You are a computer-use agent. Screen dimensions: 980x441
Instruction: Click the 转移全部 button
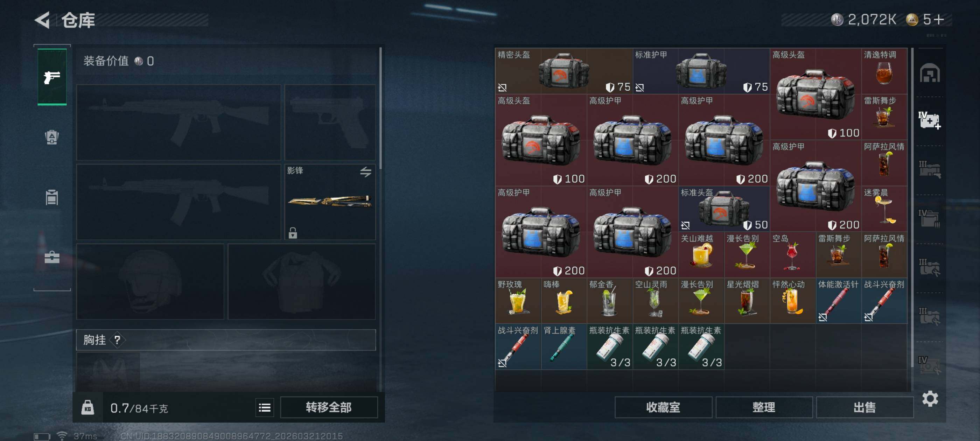click(329, 407)
